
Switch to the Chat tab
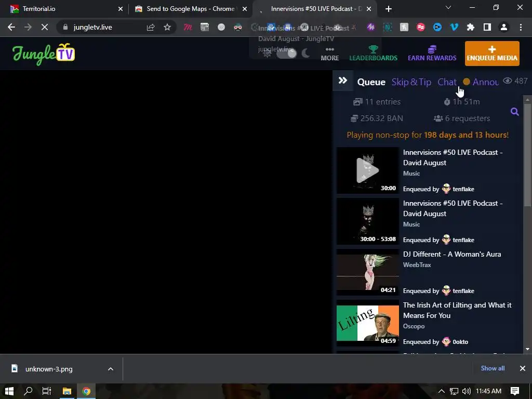[447, 82]
